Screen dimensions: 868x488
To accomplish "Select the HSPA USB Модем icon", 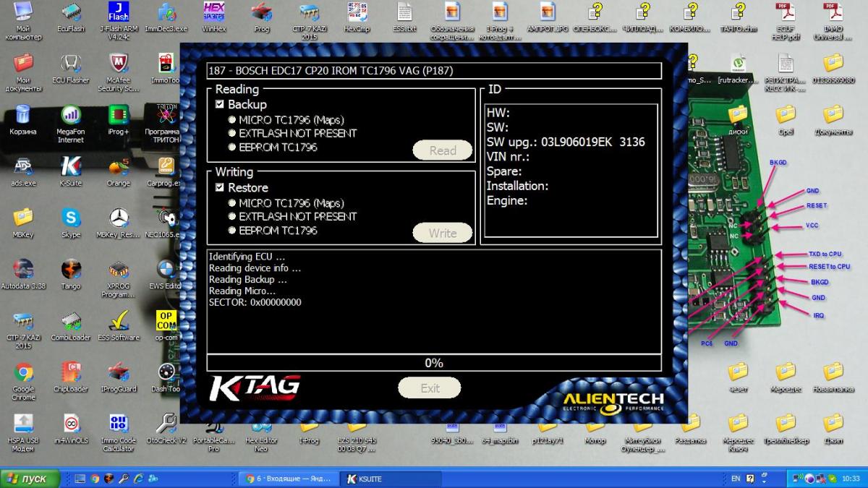I will pos(23,432).
